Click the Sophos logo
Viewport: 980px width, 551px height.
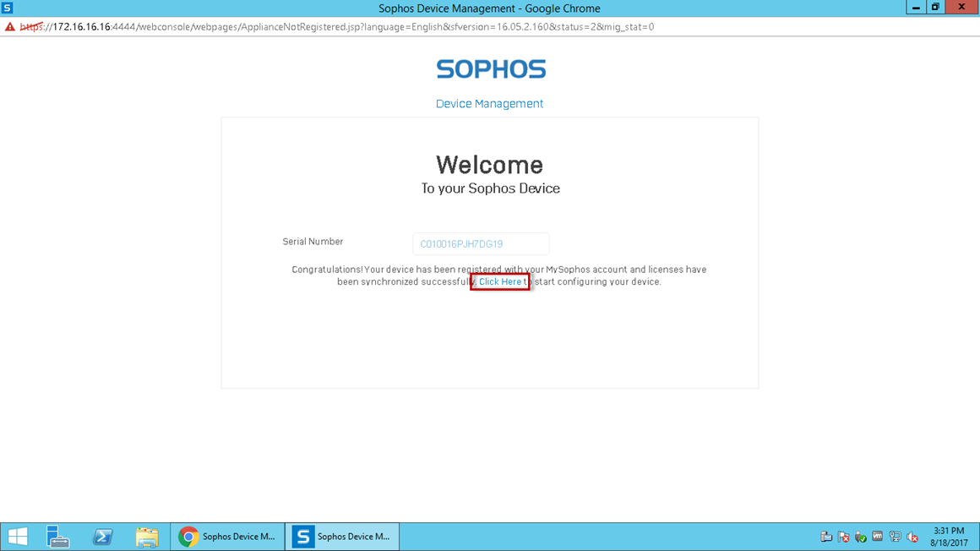point(491,68)
